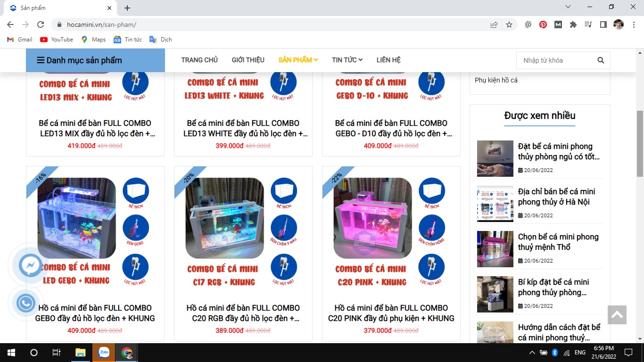Open the Extensions puzzle menu

coord(573,25)
